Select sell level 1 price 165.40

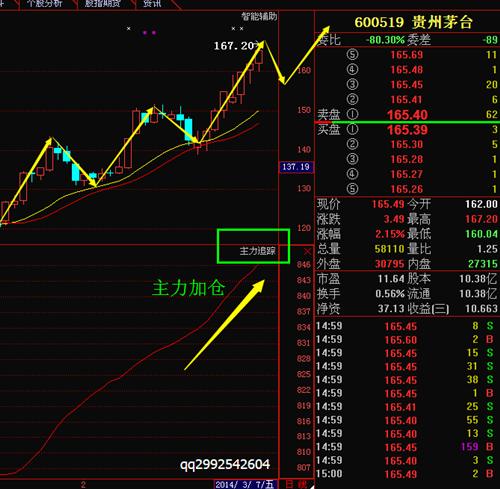[407, 115]
